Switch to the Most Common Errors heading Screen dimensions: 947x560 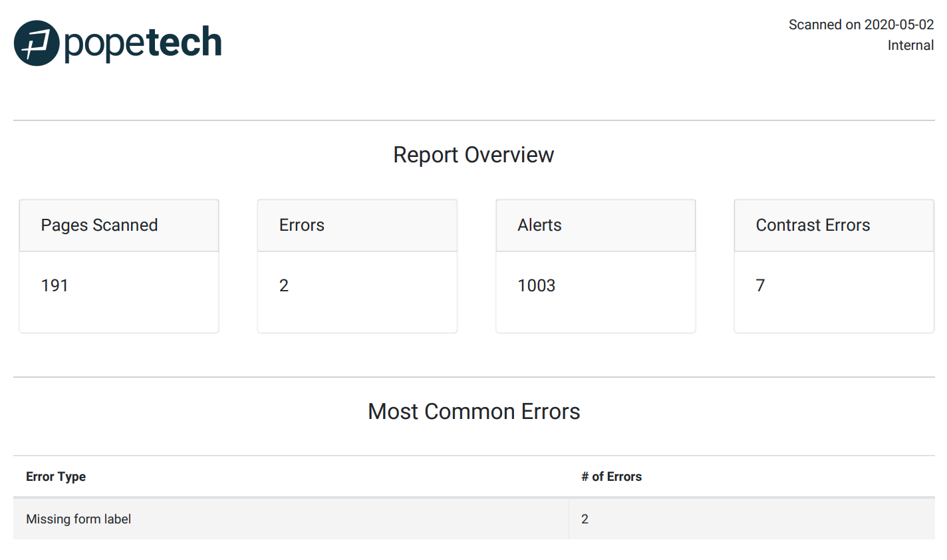[x=474, y=411]
